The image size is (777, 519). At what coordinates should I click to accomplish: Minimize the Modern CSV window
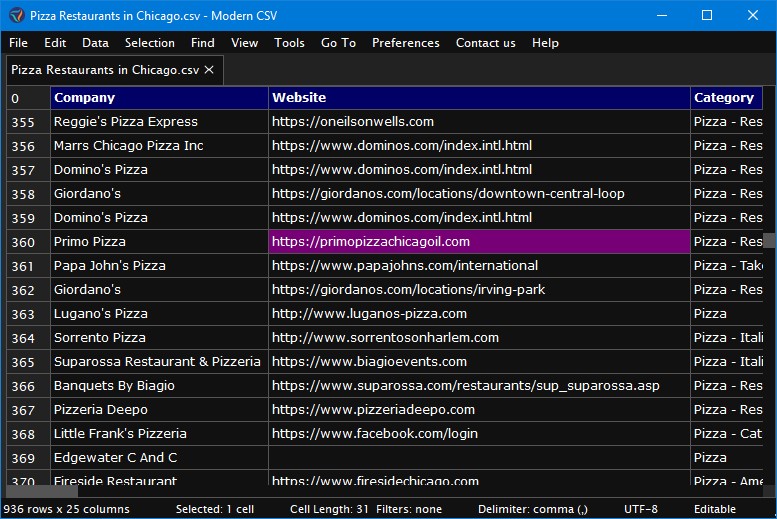pos(662,15)
